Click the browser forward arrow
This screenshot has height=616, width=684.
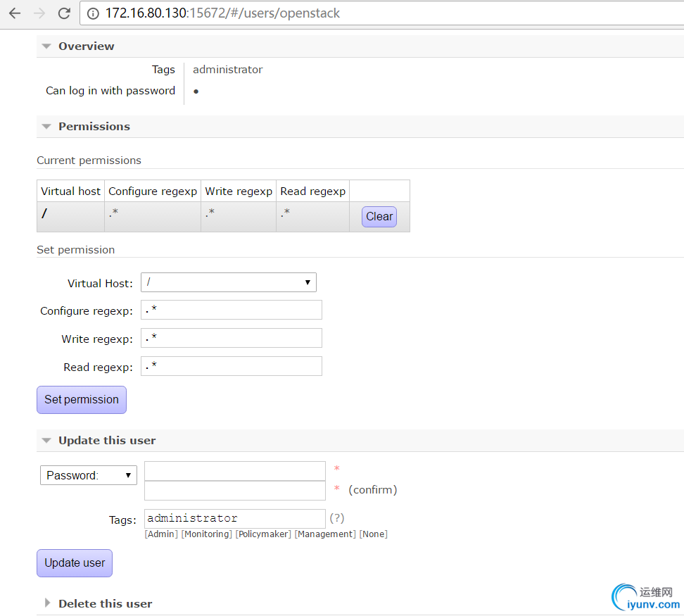click(39, 13)
